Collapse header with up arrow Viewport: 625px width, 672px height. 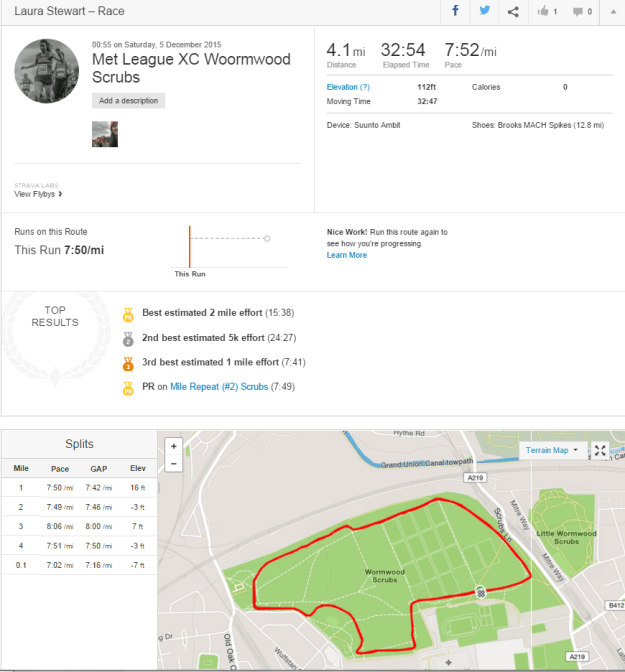click(x=611, y=11)
